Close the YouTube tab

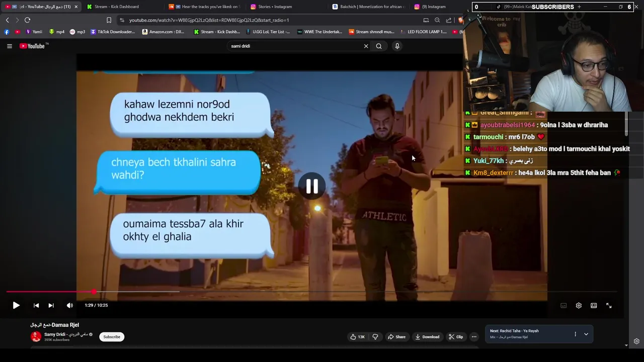click(76, 7)
